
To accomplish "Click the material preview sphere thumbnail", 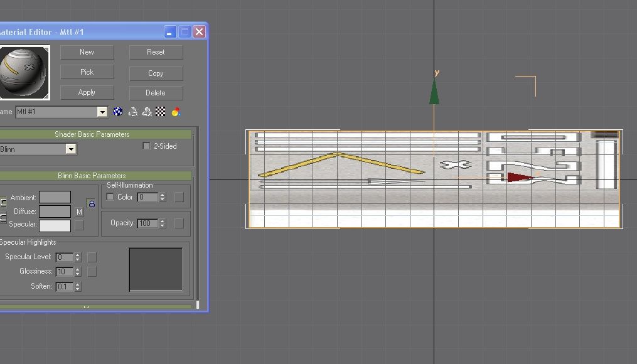I will click(x=24, y=71).
